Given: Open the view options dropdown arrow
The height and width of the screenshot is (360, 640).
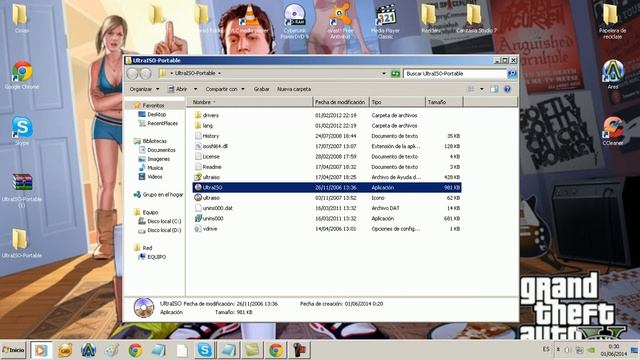Looking at the screenshot, I should (482, 89).
